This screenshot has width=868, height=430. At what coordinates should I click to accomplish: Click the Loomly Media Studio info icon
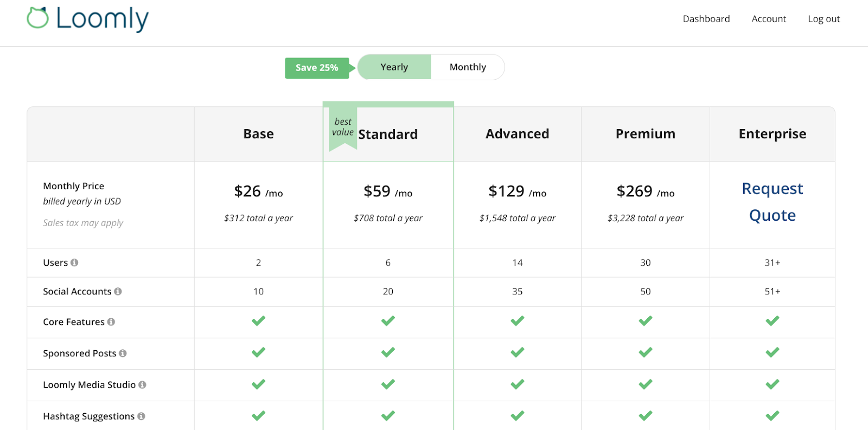[142, 384]
